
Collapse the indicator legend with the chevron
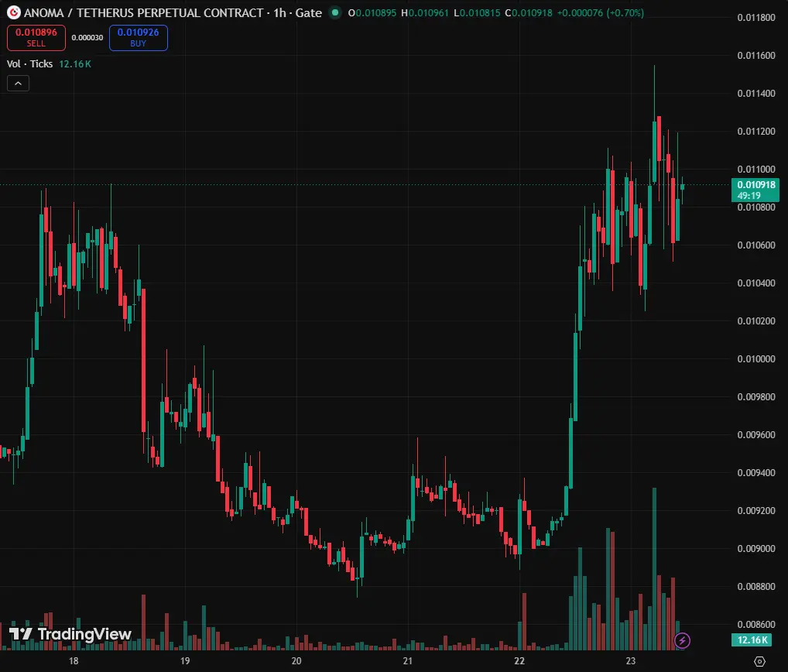[x=18, y=84]
